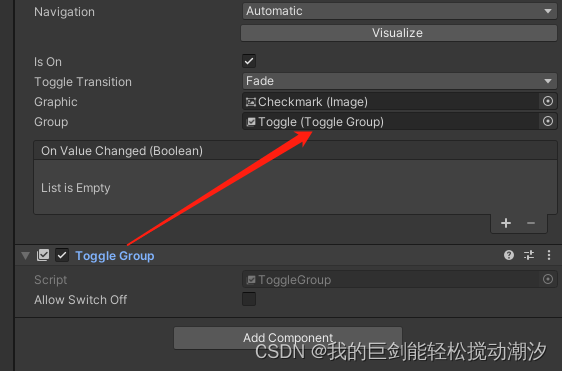Click the Checkmark (Image) graphic field
The width and height of the screenshot is (562, 371).
click(x=391, y=102)
